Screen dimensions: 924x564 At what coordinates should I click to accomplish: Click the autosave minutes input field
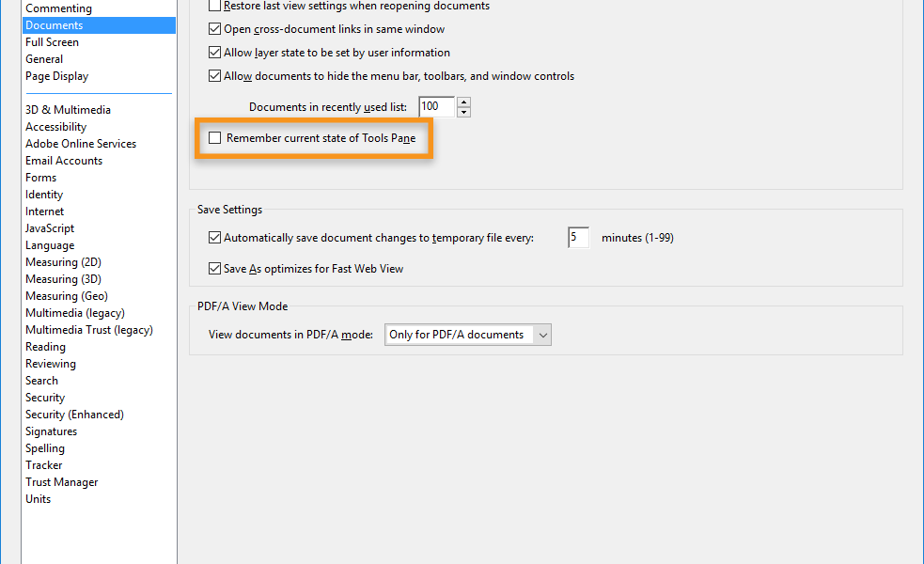point(577,237)
